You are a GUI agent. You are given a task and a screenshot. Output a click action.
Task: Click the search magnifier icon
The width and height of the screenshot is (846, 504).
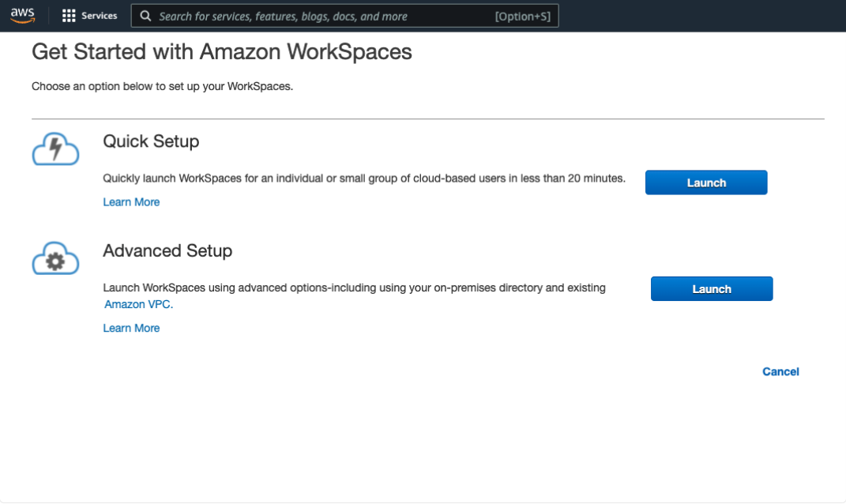click(145, 16)
